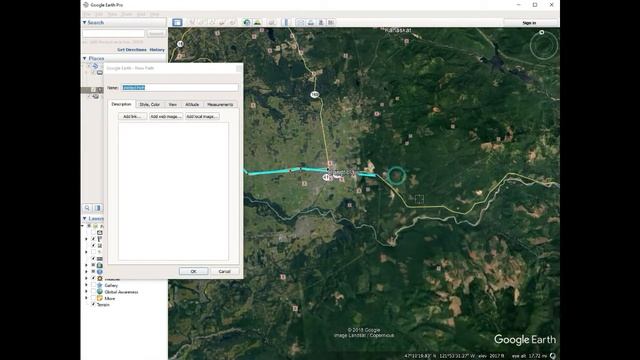
Task: Click the magnifier icon below Places panel
Action: tap(87, 208)
